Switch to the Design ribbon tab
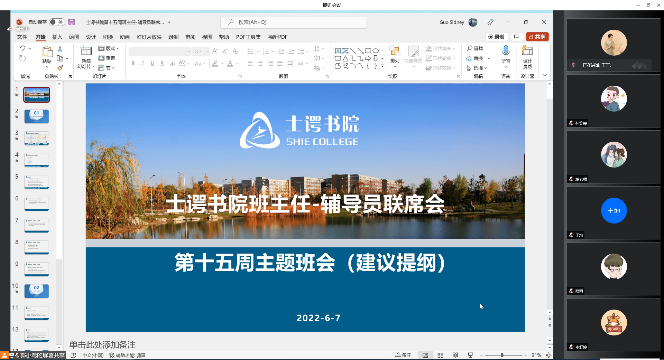The width and height of the screenshot is (664, 360). coord(91,37)
